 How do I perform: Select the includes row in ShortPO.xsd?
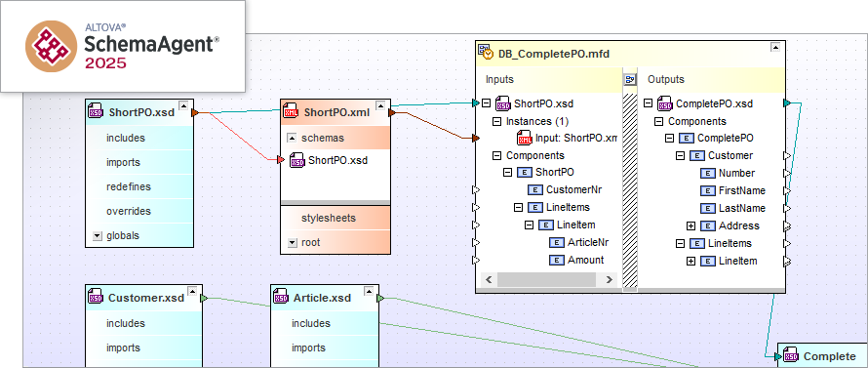[x=139, y=138]
